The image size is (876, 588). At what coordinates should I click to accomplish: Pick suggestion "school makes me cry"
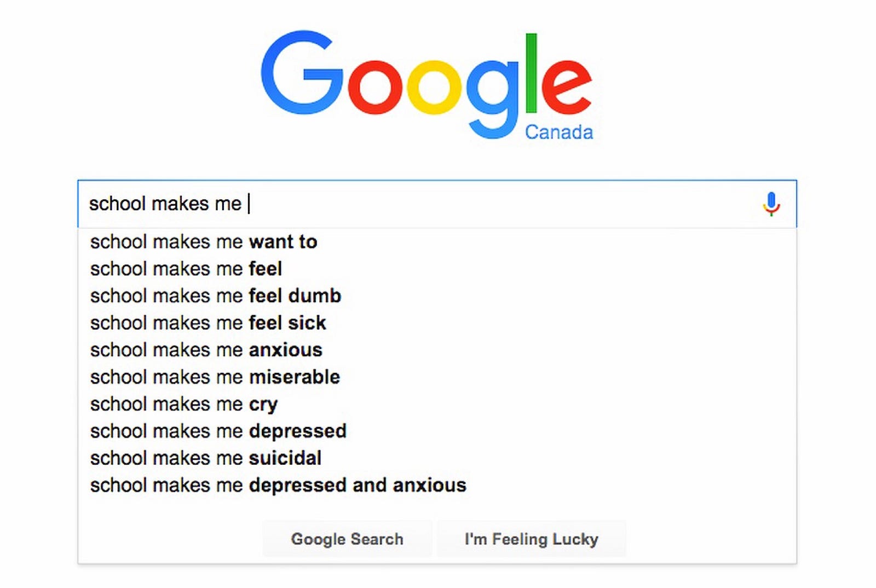tap(184, 404)
